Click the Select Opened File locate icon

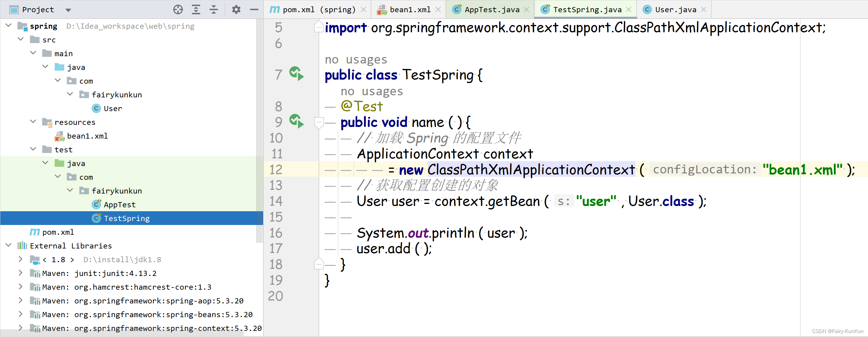[x=178, y=9]
